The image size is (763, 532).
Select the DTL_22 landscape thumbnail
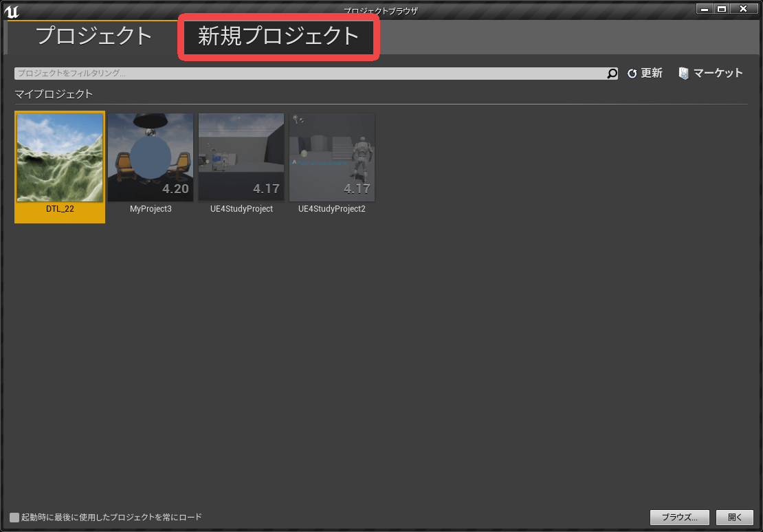60,157
